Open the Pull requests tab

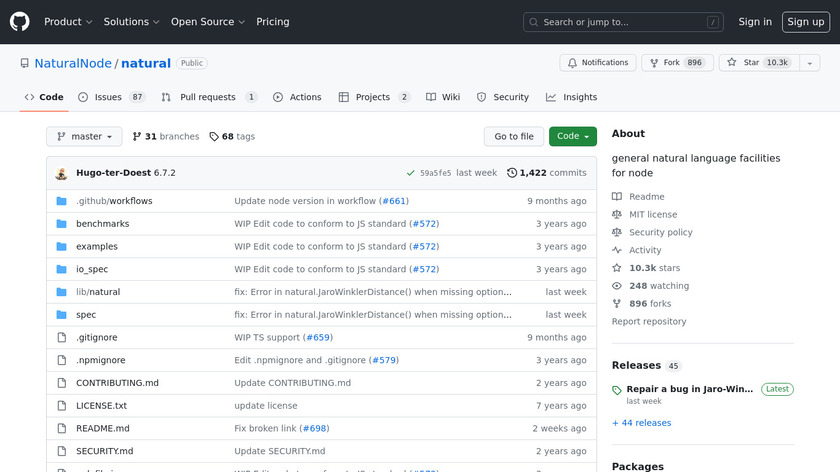click(x=208, y=97)
